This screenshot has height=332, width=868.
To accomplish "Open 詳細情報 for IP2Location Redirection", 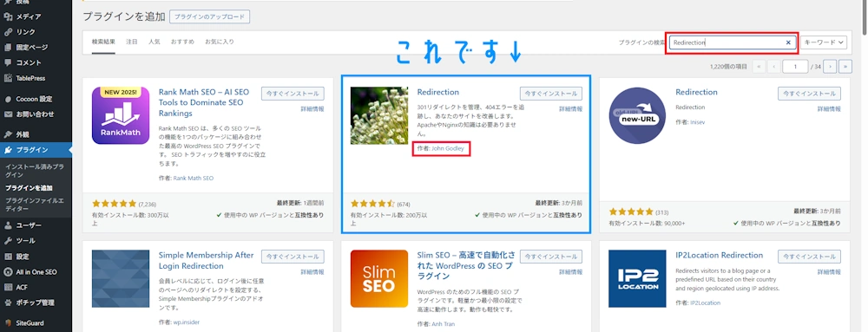I will tap(829, 272).
